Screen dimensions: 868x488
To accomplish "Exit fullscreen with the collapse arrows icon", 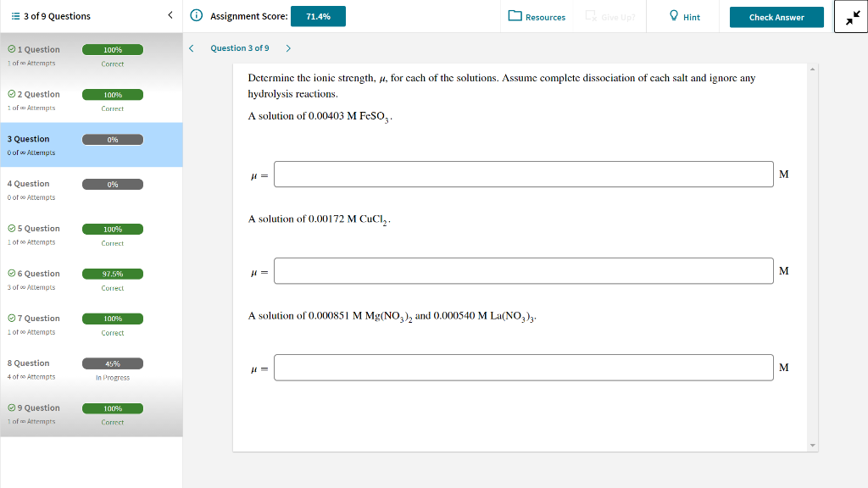I will 853,18.
